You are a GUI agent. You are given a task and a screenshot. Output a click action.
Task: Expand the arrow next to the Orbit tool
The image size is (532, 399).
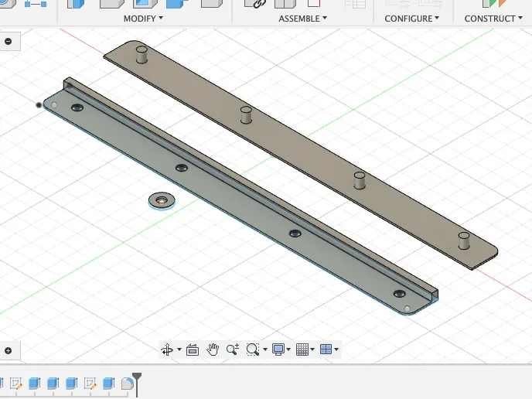(x=179, y=350)
